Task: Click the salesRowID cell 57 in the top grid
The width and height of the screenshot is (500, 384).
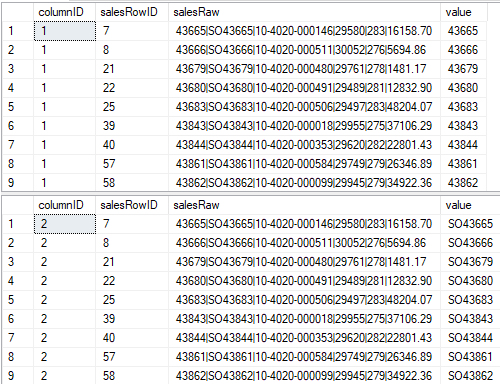Action: [132, 164]
